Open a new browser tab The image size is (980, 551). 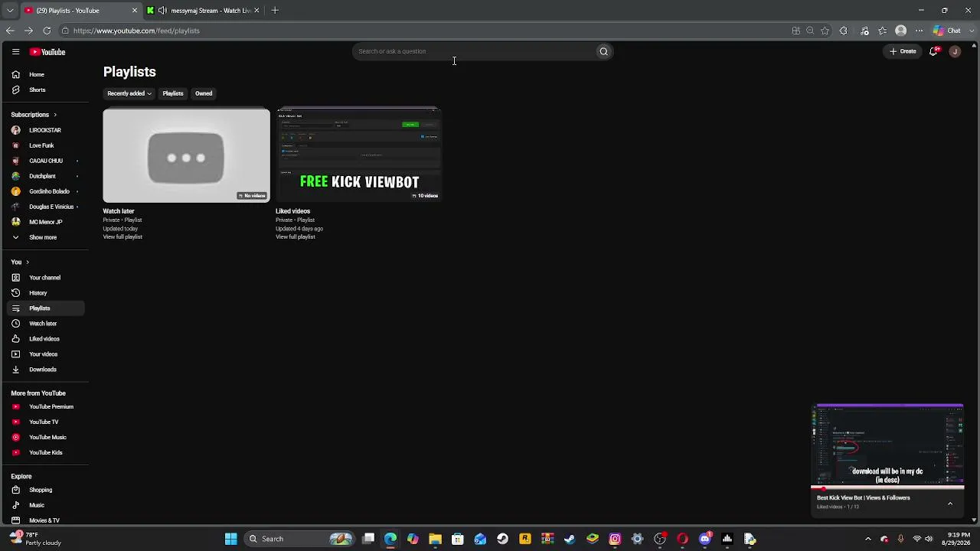[x=275, y=10]
